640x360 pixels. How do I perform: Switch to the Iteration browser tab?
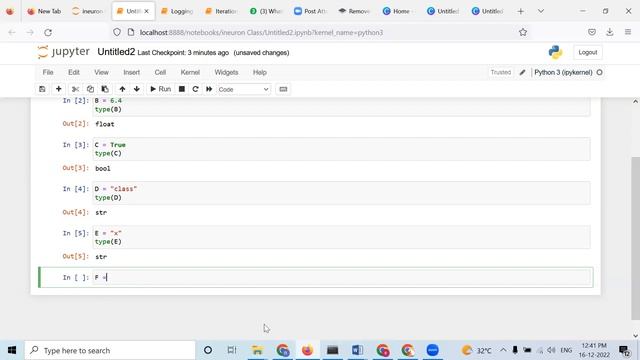tap(221, 11)
